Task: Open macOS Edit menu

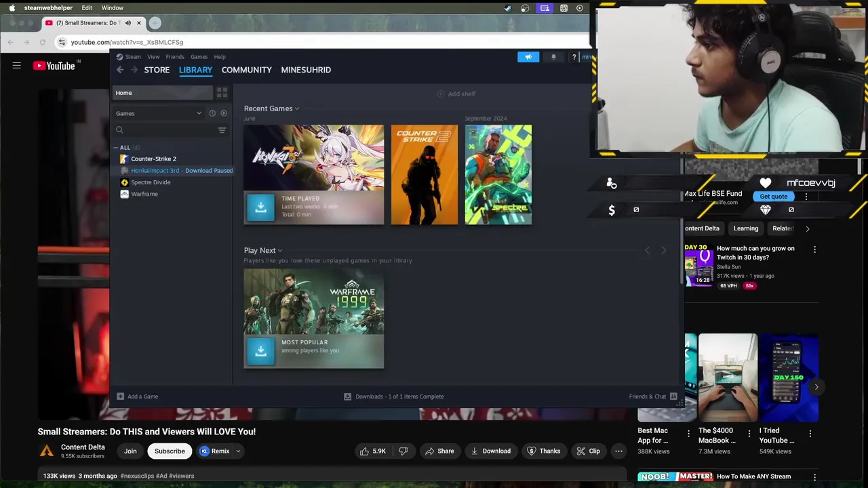Action: point(87,8)
